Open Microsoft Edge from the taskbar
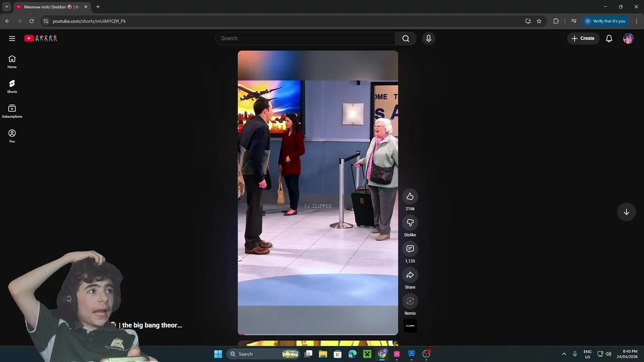 click(x=353, y=354)
